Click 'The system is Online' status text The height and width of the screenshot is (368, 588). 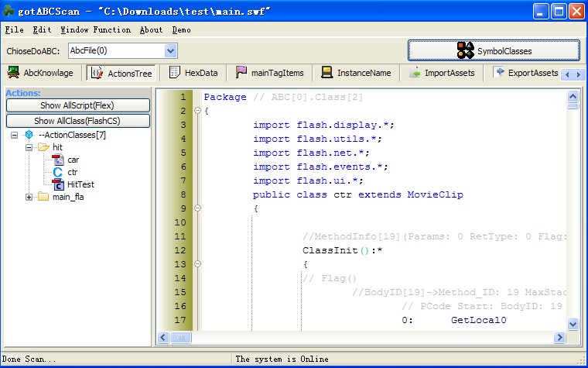coord(282,359)
